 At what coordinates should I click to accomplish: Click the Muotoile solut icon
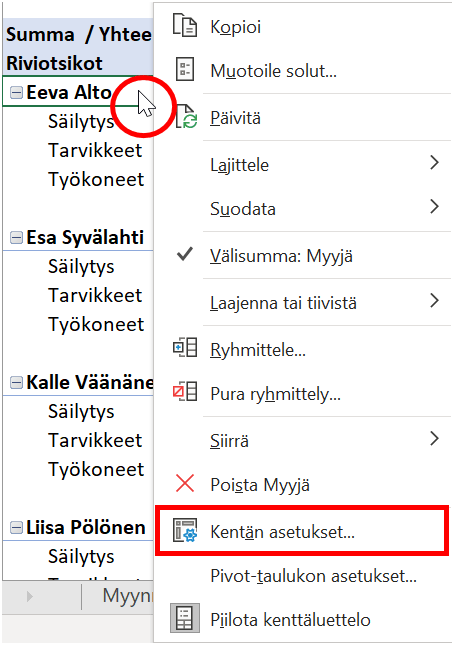pos(185,69)
